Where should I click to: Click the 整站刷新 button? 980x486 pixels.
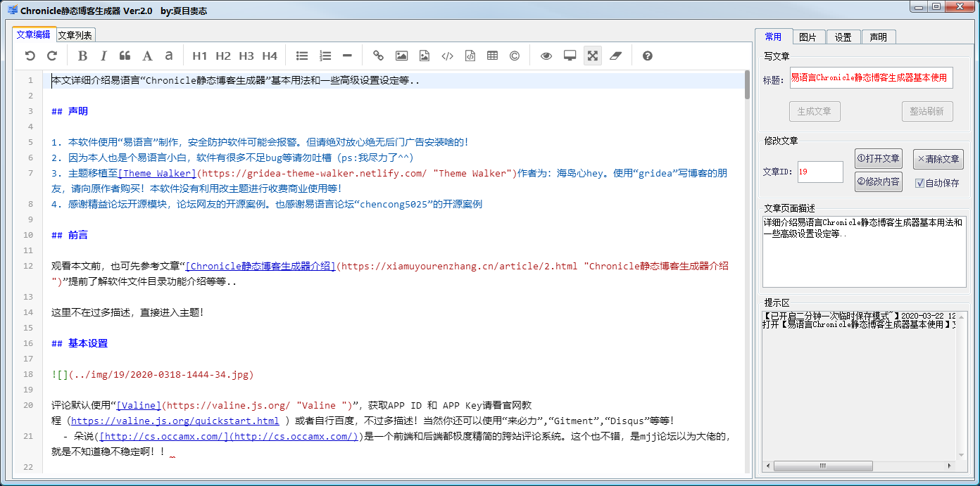(x=927, y=111)
